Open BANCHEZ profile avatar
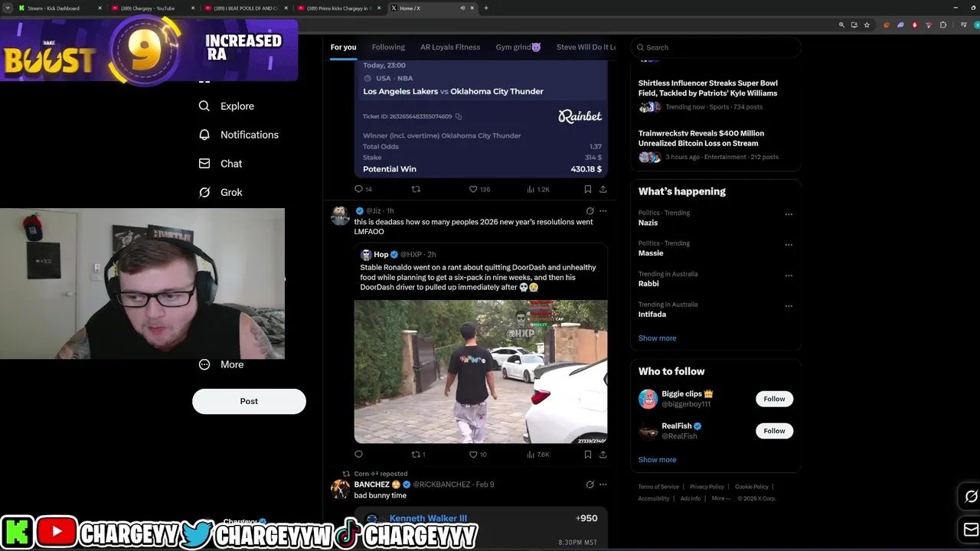This screenshot has height=551, width=980. [340, 489]
